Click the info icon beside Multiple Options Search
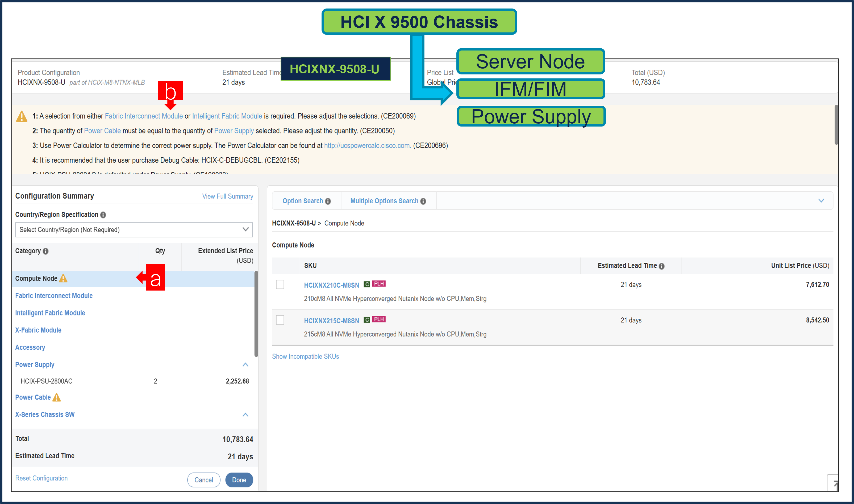 tap(423, 201)
